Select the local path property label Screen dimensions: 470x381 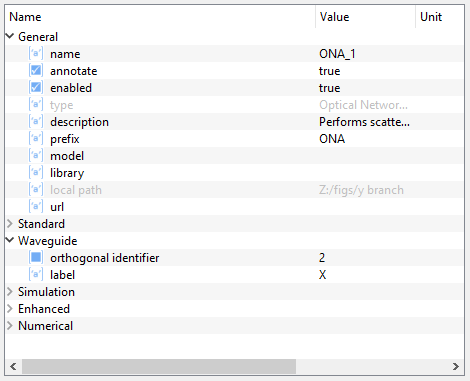[76, 190]
